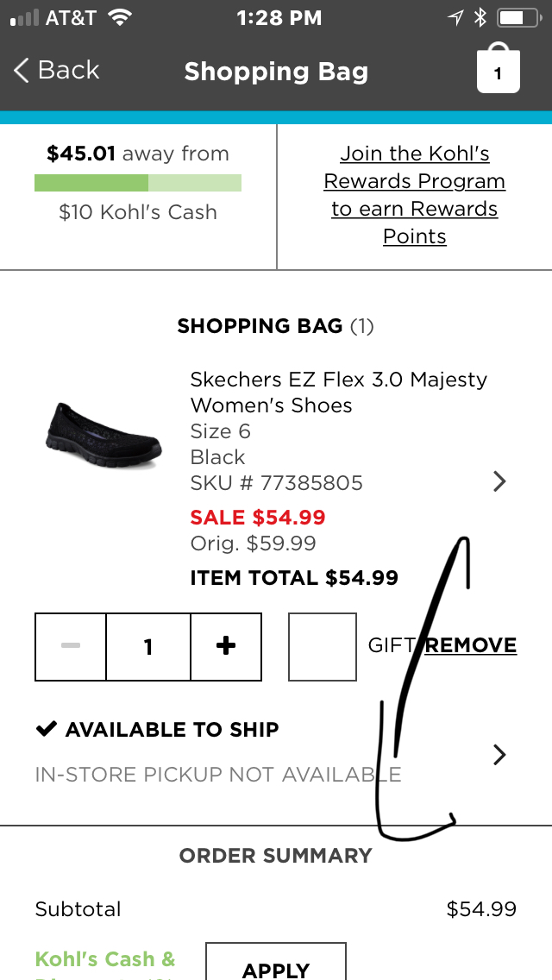Tap the shopping bag icon with count
The image size is (552, 980).
coord(499,69)
